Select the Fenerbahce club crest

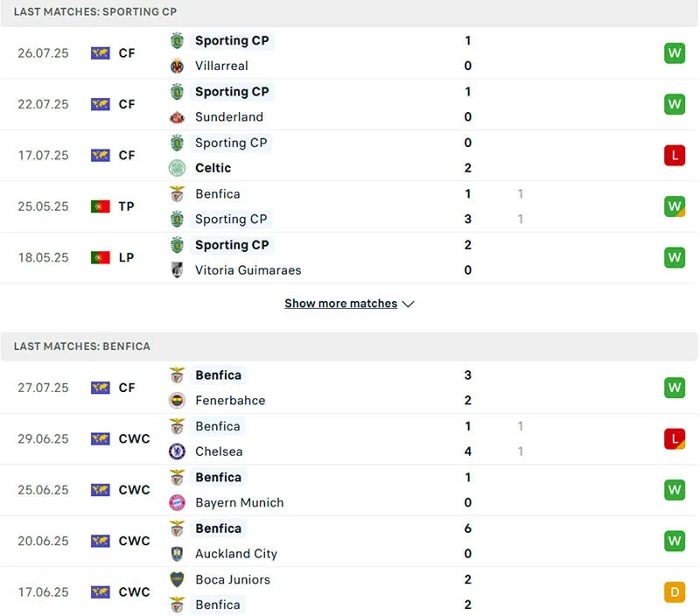pos(178,401)
